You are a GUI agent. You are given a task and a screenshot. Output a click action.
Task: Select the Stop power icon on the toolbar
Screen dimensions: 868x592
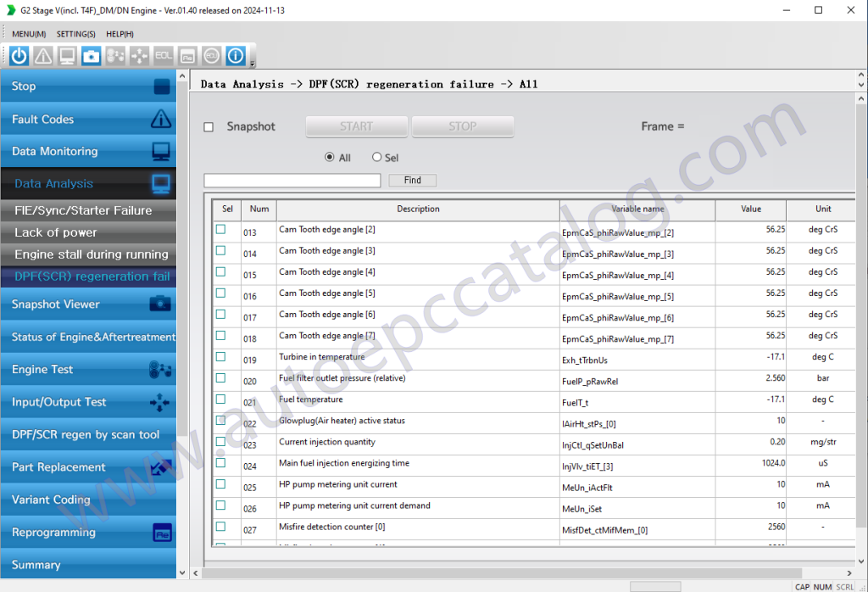(19, 56)
